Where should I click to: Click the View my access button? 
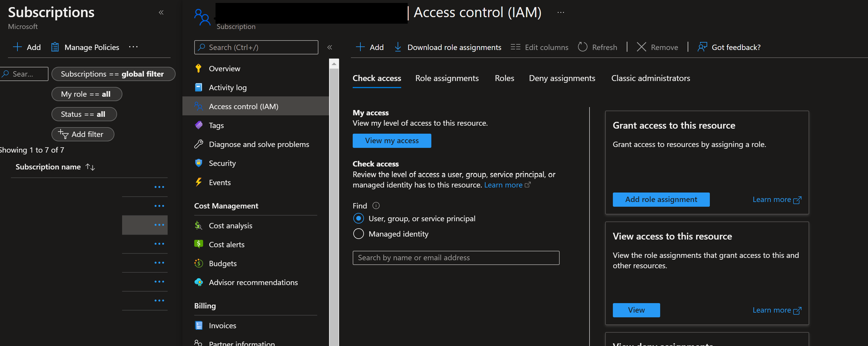tap(392, 140)
